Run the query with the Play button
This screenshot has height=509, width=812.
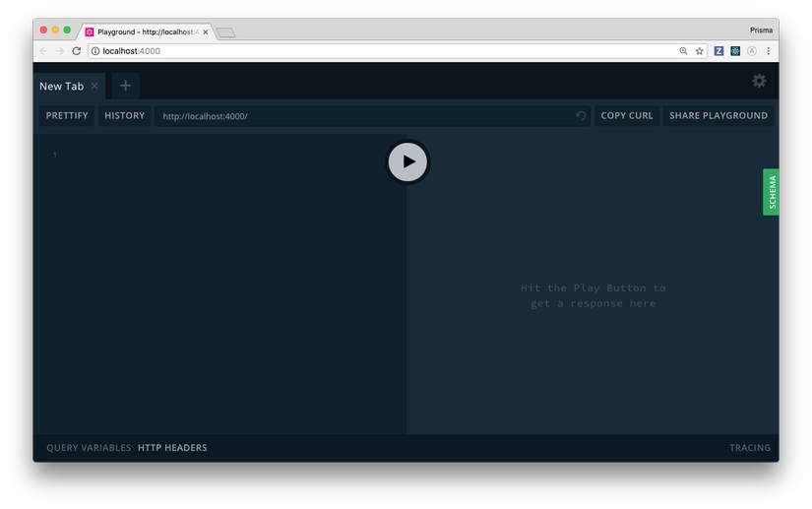pyautogui.click(x=407, y=162)
